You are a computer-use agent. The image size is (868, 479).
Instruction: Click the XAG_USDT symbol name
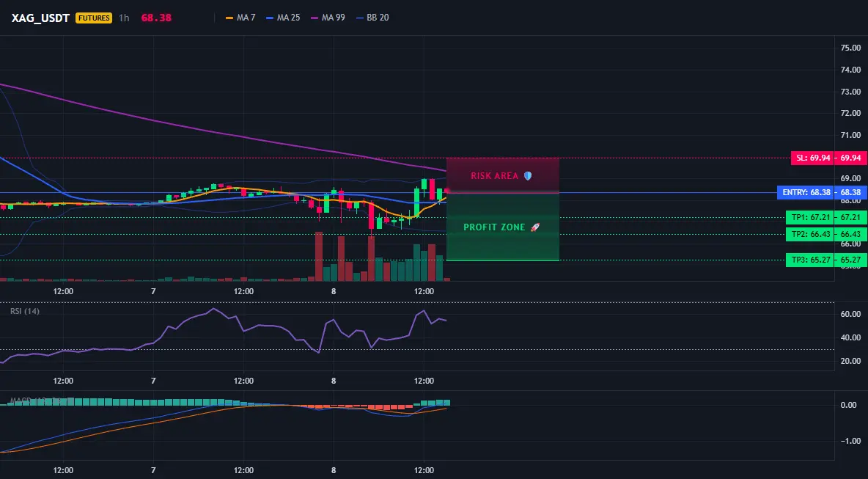pyautogui.click(x=40, y=18)
